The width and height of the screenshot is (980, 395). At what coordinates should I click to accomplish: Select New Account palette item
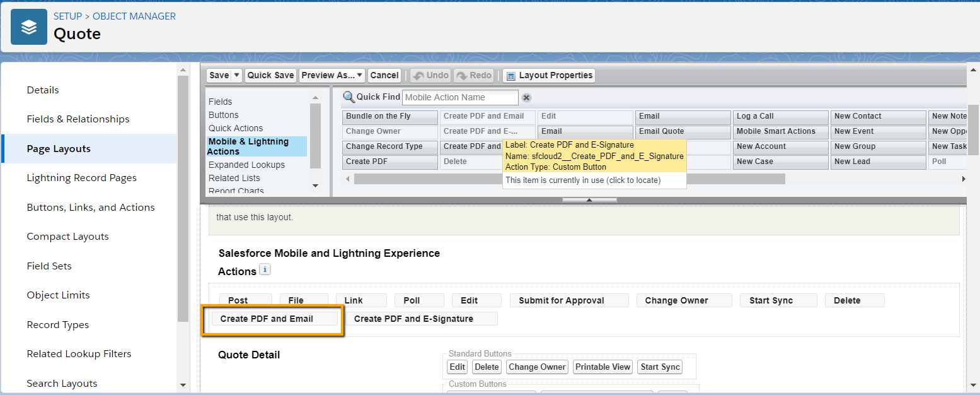781,147
